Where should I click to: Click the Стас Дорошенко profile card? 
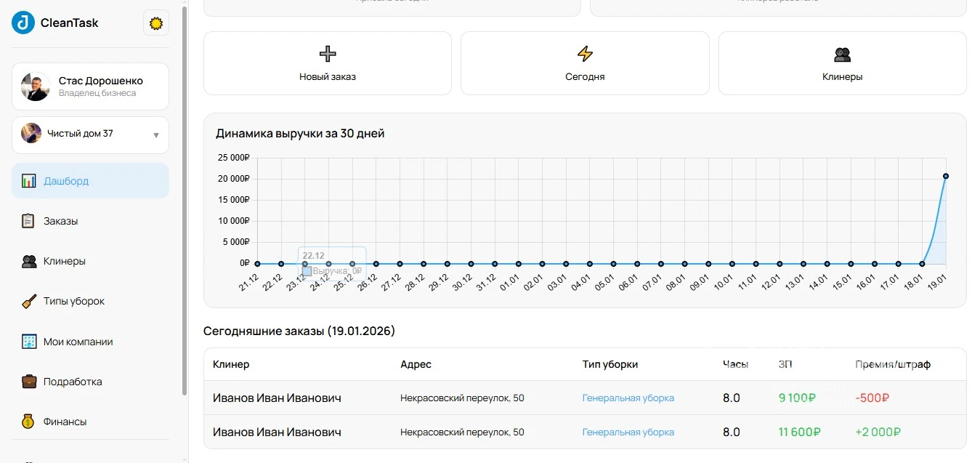click(90, 86)
